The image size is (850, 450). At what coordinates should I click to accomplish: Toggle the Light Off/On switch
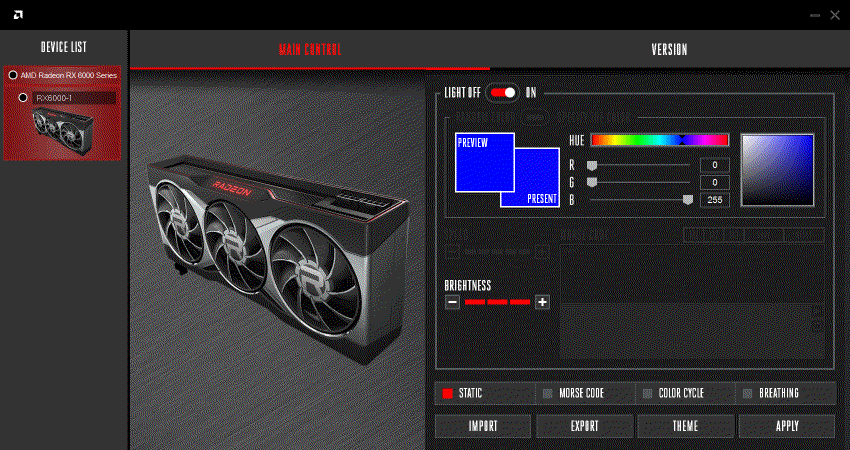(503, 93)
